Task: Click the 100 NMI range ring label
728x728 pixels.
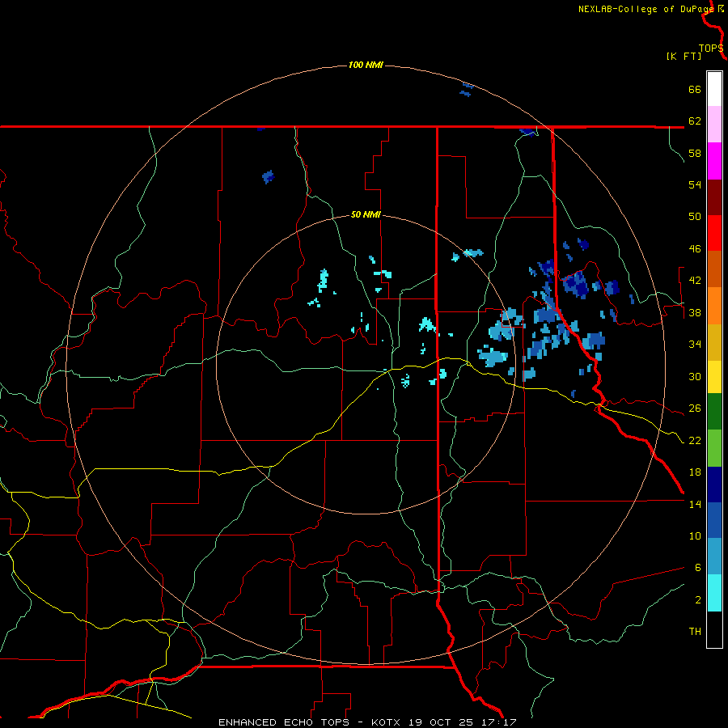Action: coord(366,65)
